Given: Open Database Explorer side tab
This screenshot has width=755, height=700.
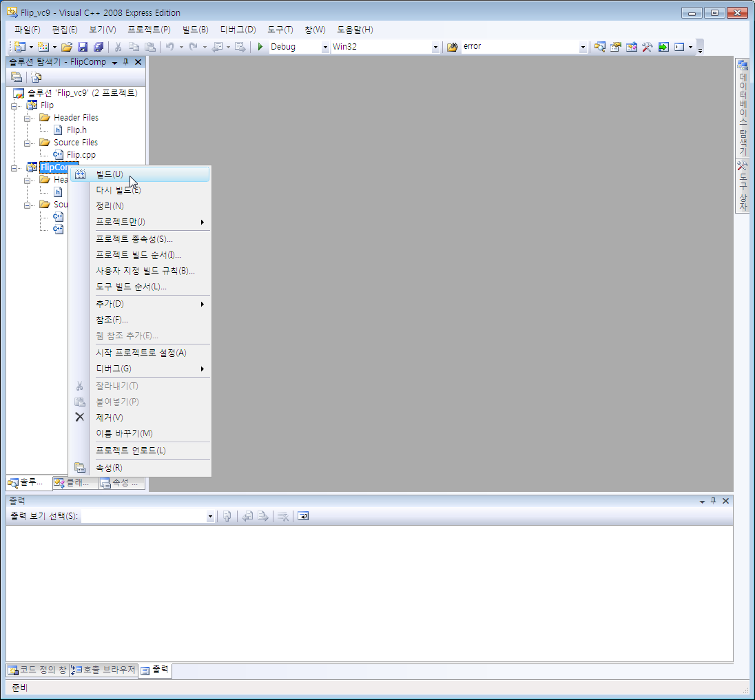Looking at the screenshot, I should pos(743,108).
